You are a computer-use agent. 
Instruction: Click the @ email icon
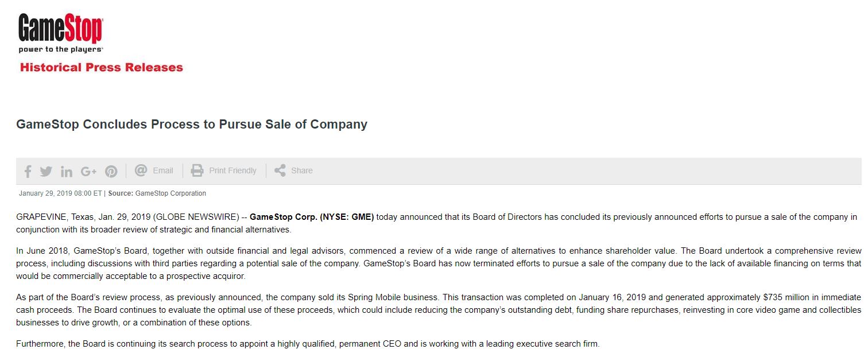[x=141, y=170]
